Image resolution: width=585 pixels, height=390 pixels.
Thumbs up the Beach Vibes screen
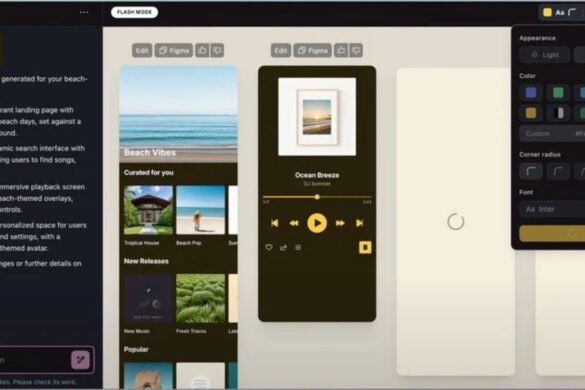pos(202,50)
